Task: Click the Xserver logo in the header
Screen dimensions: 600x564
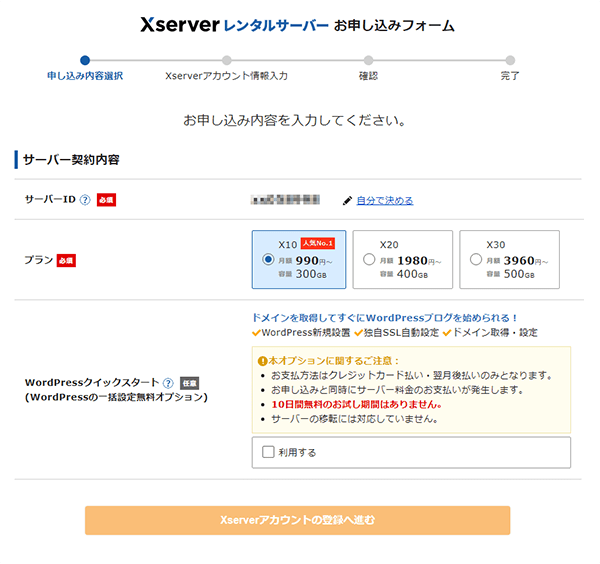Action: click(180, 24)
